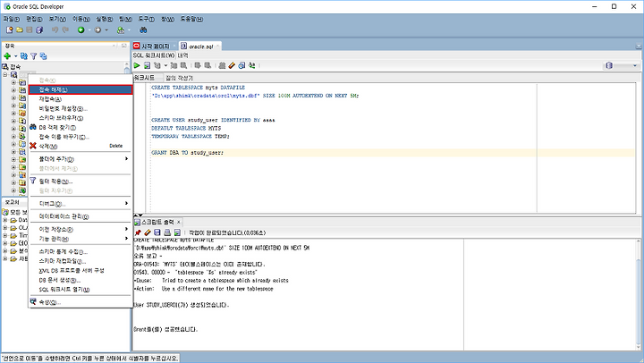Switch to the '질의 작성기' tab

(179, 78)
